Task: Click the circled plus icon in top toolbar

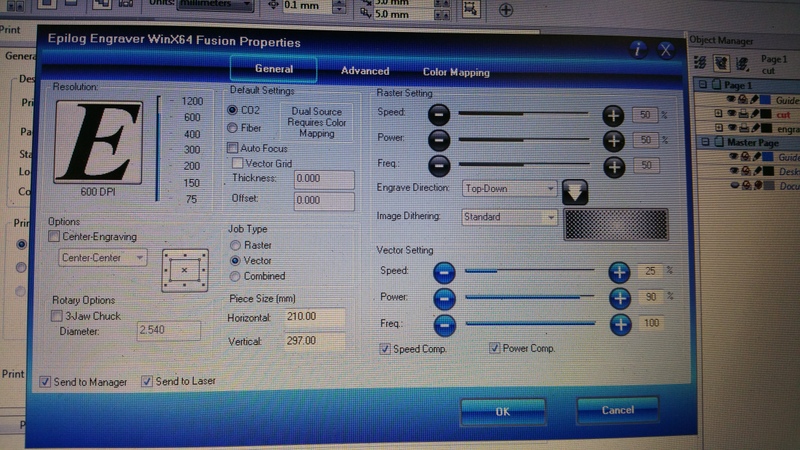Action: coord(506,10)
